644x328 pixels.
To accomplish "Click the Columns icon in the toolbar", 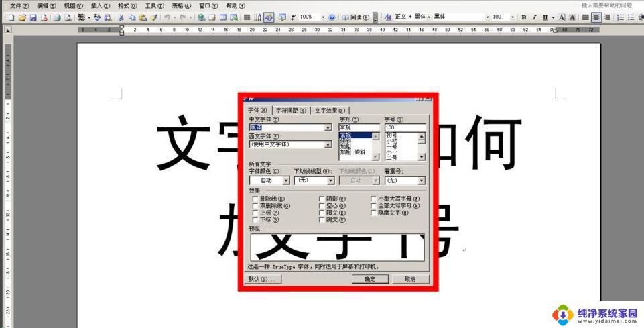I will click(247, 17).
